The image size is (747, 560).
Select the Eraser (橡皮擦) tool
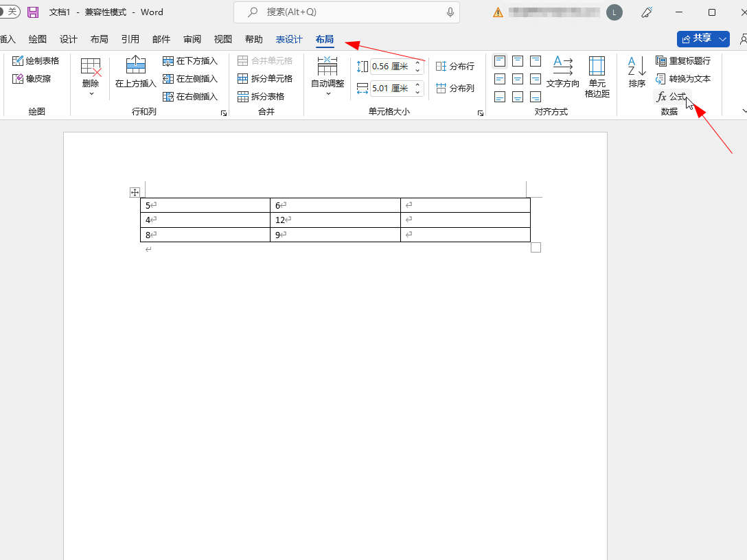coord(32,79)
